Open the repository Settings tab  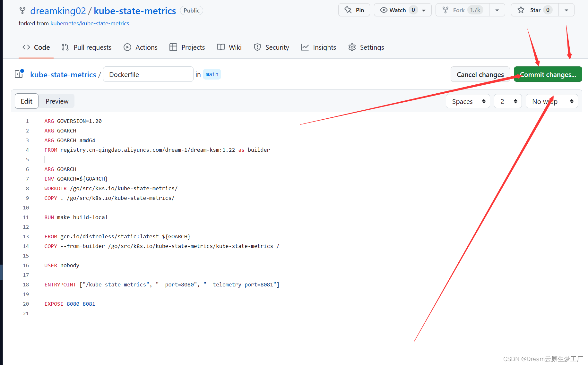coord(366,47)
